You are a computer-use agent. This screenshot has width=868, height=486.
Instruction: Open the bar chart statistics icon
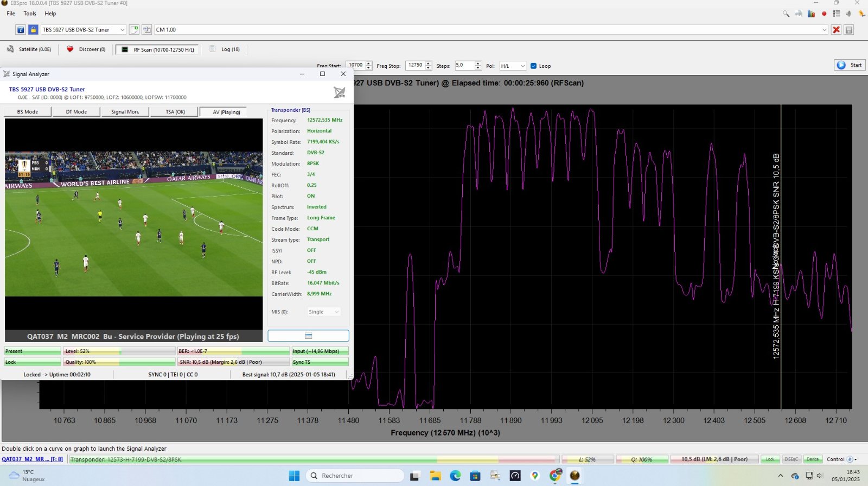pyautogui.click(x=811, y=14)
